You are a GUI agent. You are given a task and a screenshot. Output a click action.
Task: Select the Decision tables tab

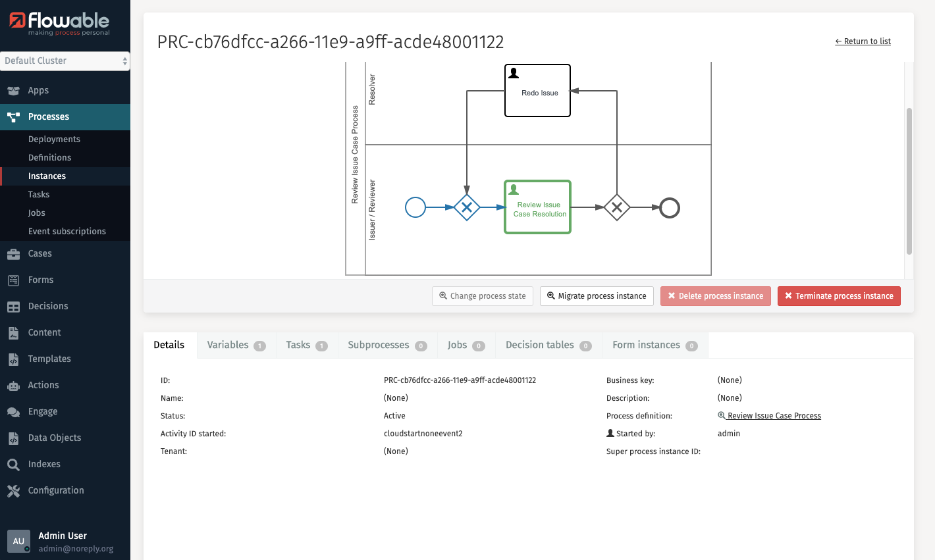point(548,345)
